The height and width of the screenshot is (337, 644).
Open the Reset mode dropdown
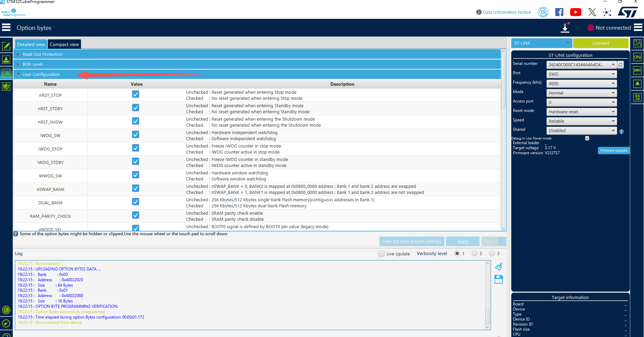[x=581, y=112]
